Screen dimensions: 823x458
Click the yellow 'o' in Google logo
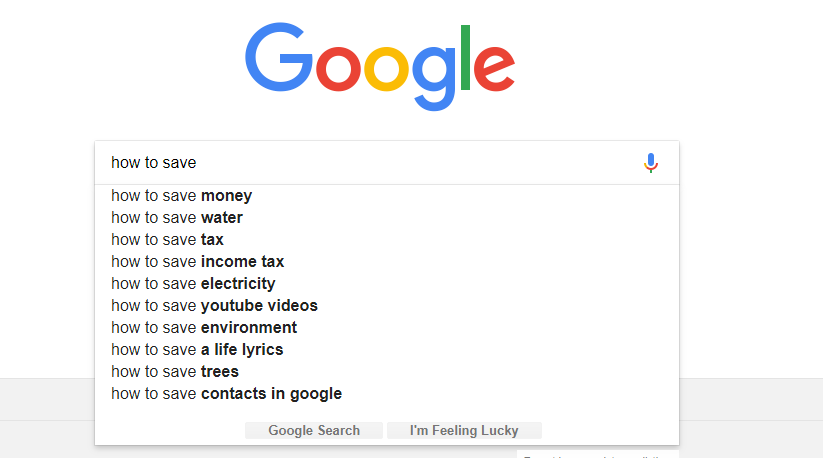(x=386, y=68)
